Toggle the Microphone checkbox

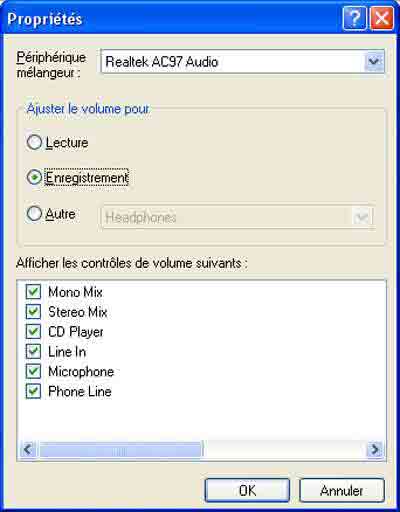point(33,371)
